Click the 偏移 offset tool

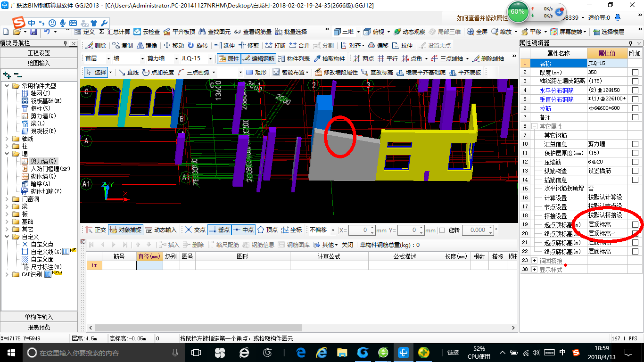378,46
